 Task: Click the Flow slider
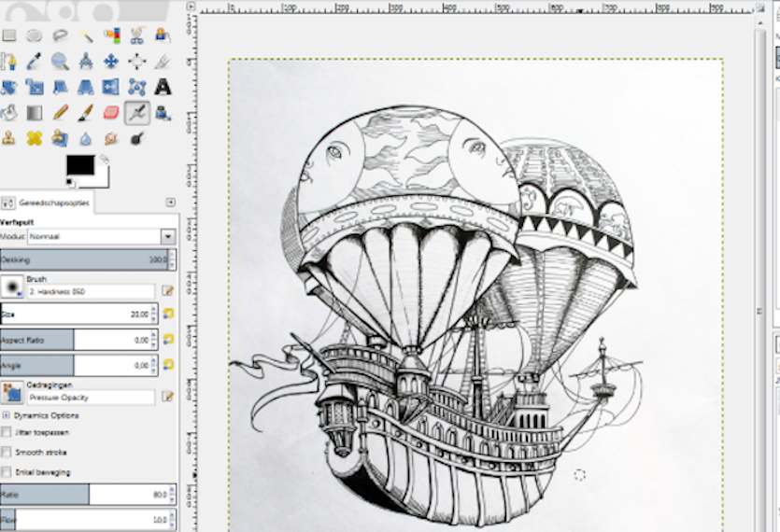88,520
